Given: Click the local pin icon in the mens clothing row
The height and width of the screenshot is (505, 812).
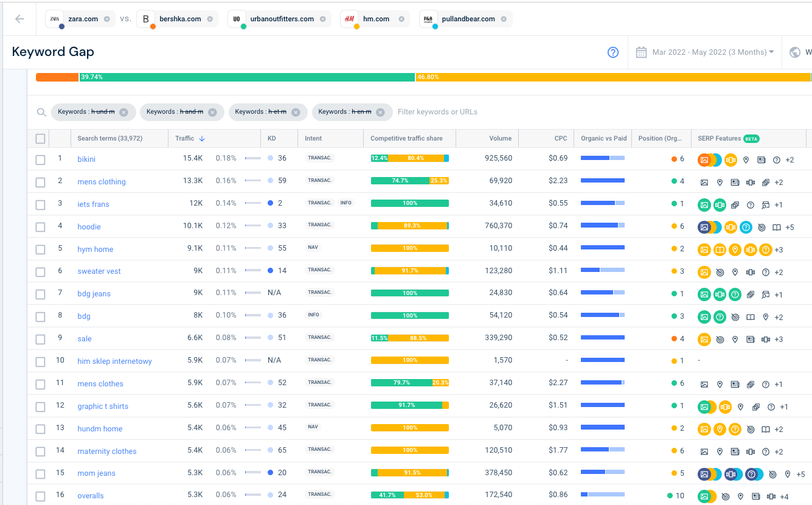Looking at the screenshot, I should pyautogui.click(x=720, y=183).
